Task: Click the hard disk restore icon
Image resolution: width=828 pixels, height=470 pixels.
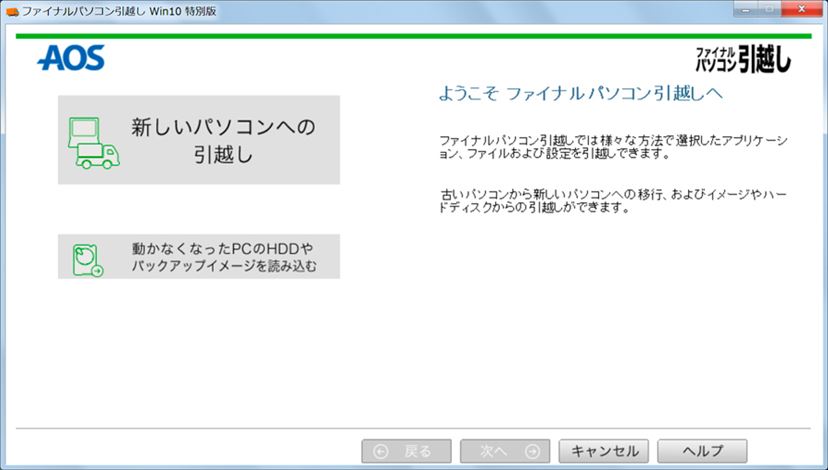Action: (88, 260)
